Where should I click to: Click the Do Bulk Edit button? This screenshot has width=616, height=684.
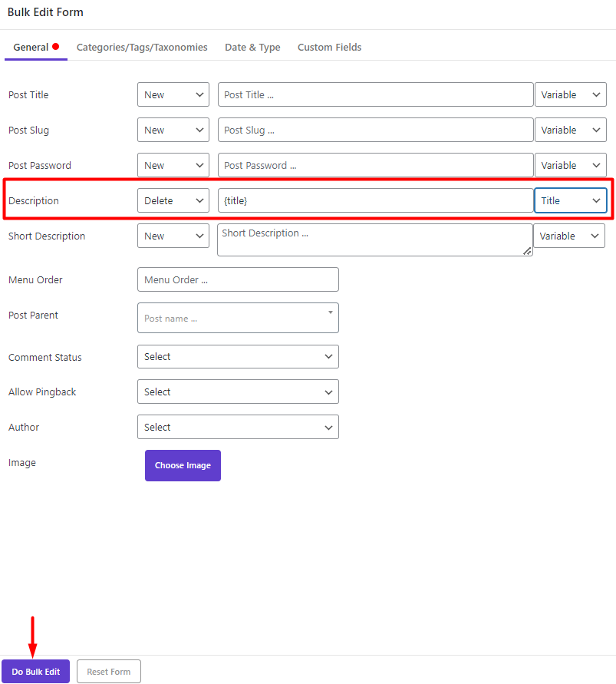36,672
